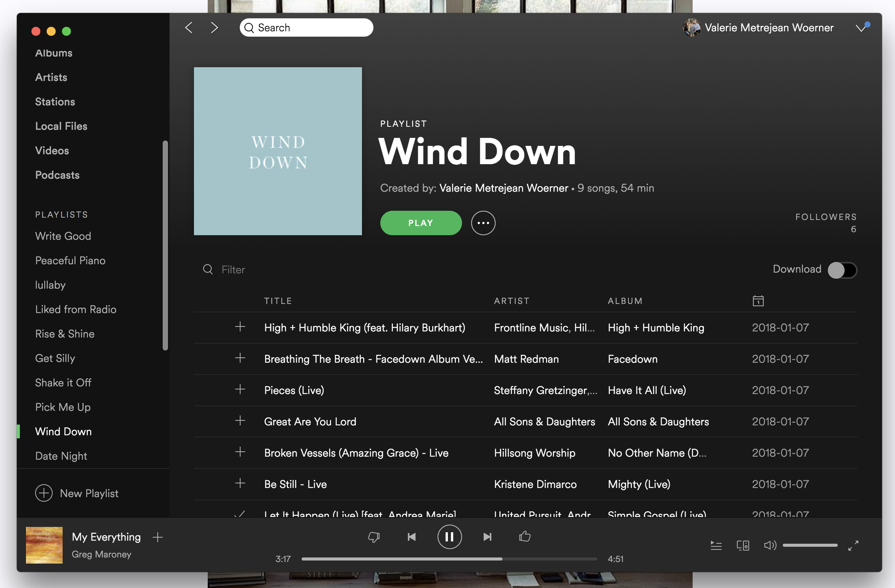Open the devices available icon
The image size is (895, 588).
tap(743, 545)
